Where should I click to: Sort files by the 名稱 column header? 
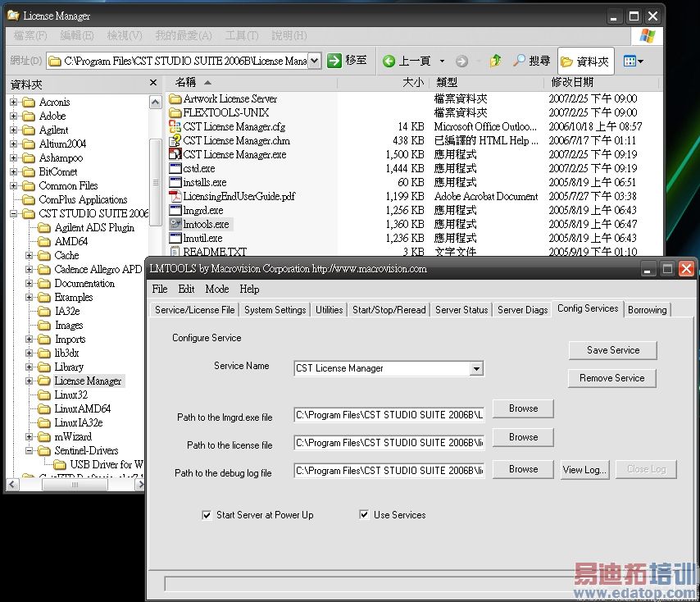pyautogui.click(x=251, y=83)
